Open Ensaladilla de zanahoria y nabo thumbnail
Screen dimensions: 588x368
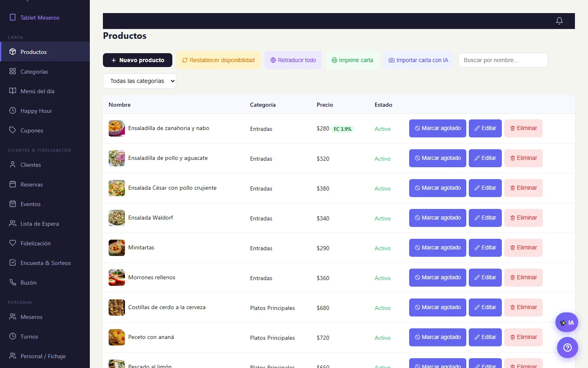(117, 128)
